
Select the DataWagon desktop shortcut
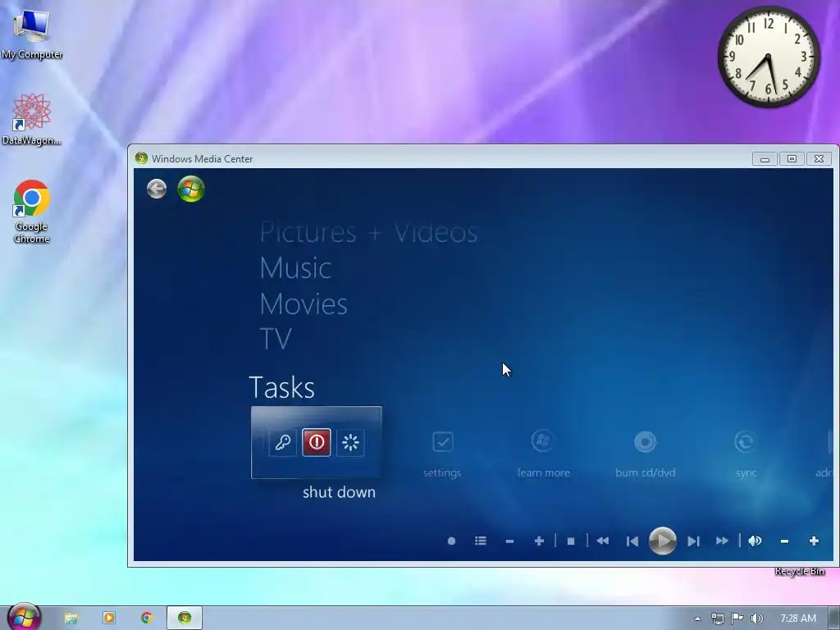point(32,119)
